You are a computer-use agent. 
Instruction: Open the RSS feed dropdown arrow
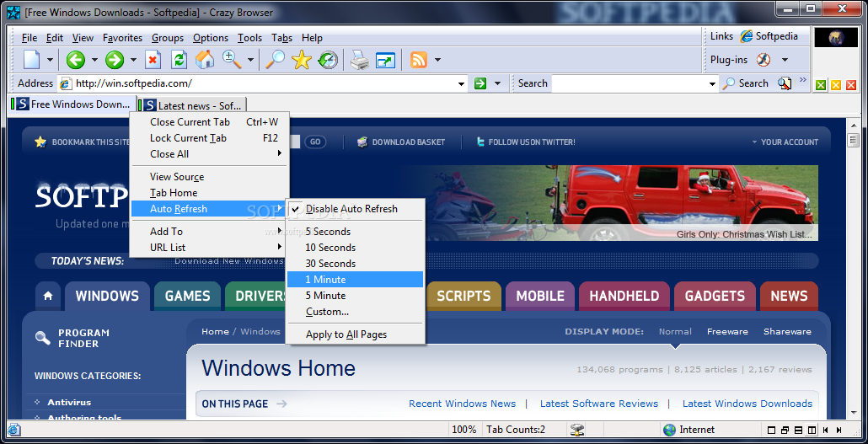437,60
